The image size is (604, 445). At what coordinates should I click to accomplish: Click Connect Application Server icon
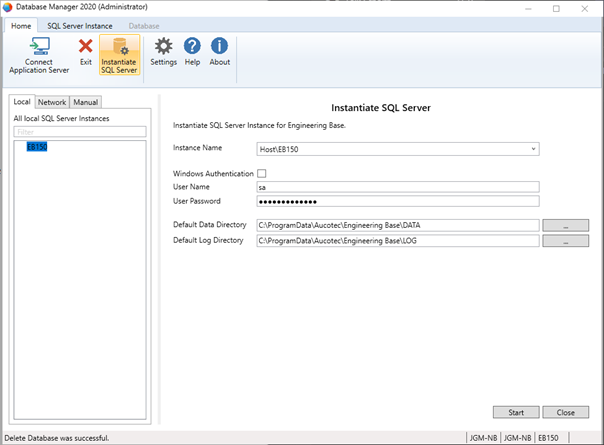point(39,47)
